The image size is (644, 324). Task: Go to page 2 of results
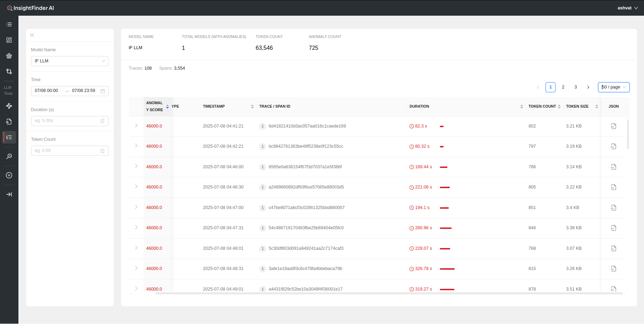563,87
